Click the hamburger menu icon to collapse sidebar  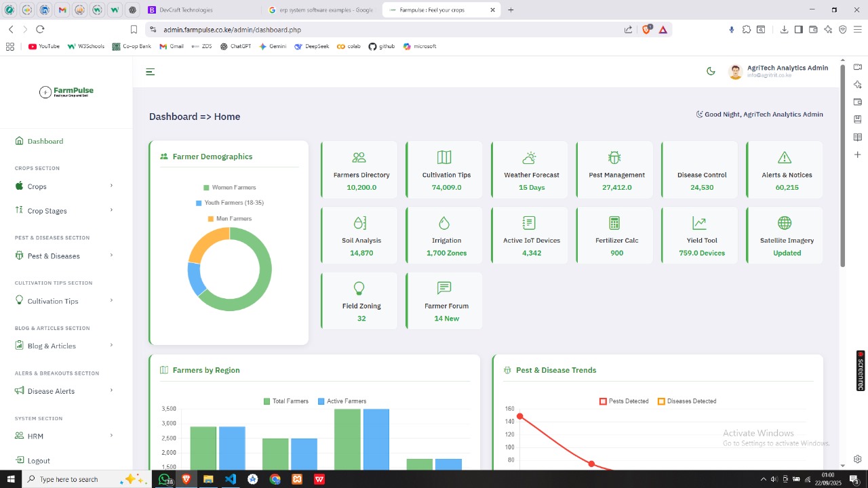coord(151,72)
